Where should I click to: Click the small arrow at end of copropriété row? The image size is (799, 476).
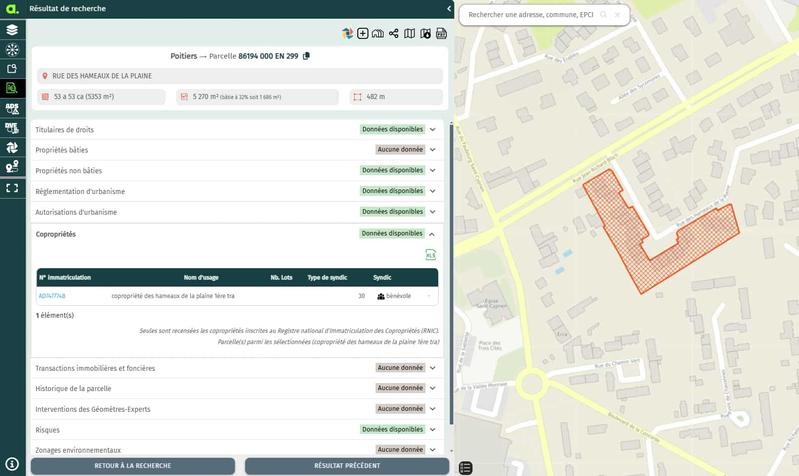(429, 296)
